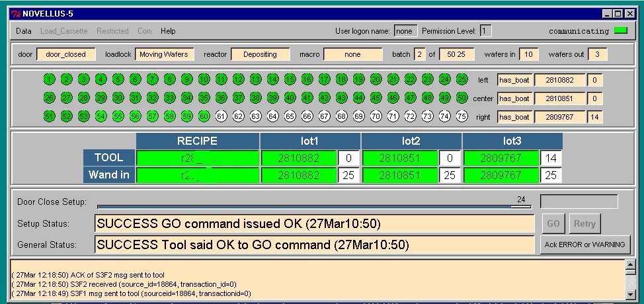Click left boat has_boat status field
This screenshot has height=304, width=644.
pyautogui.click(x=514, y=80)
